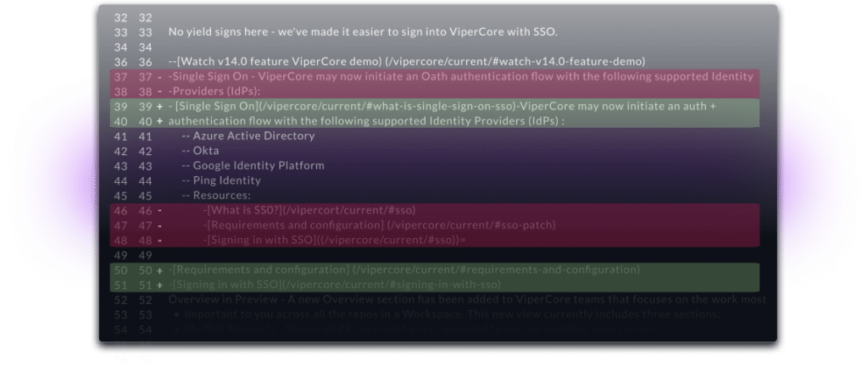Select added line 50 Requirements and configuration
868x366 pixels.
pos(404,269)
